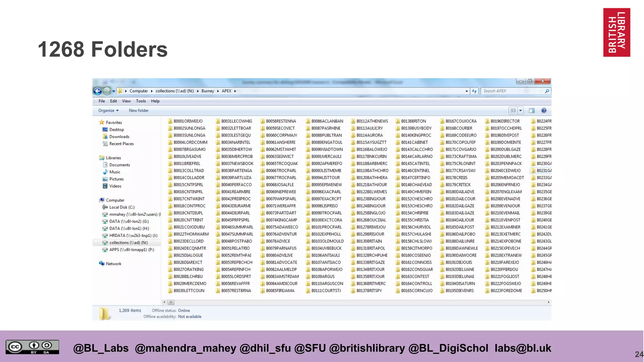The width and height of the screenshot is (644, 362).
Task: Click Computer in the address breadcrumb
Action: pyautogui.click(x=139, y=91)
